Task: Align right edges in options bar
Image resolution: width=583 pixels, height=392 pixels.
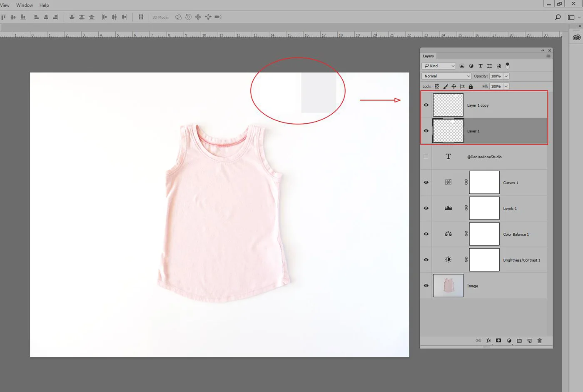Action: pyautogui.click(x=55, y=17)
